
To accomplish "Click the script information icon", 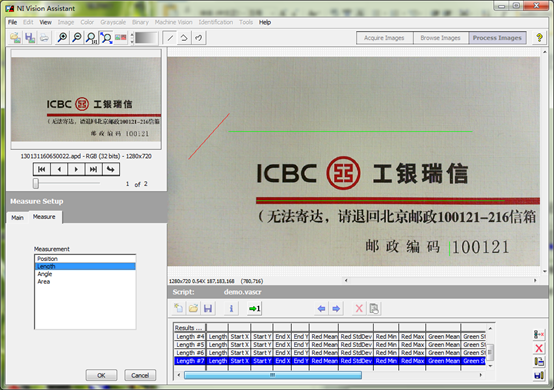I will coord(231,308).
